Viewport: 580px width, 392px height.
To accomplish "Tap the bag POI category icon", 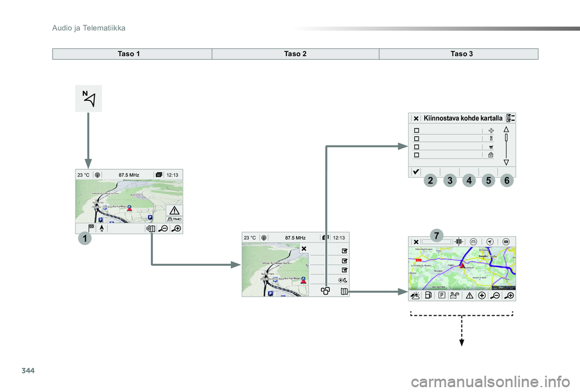I will (x=491, y=155).
